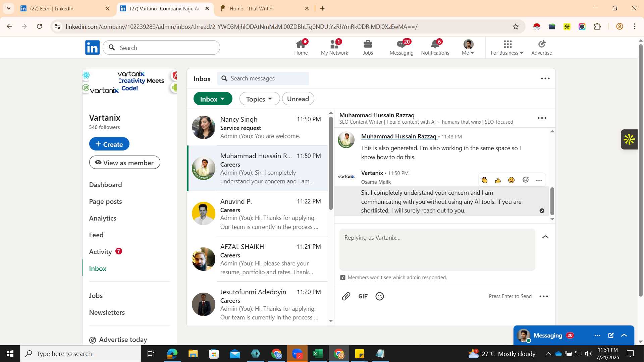Click Windows taskbar search box
644x362 pixels.
click(80, 354)
